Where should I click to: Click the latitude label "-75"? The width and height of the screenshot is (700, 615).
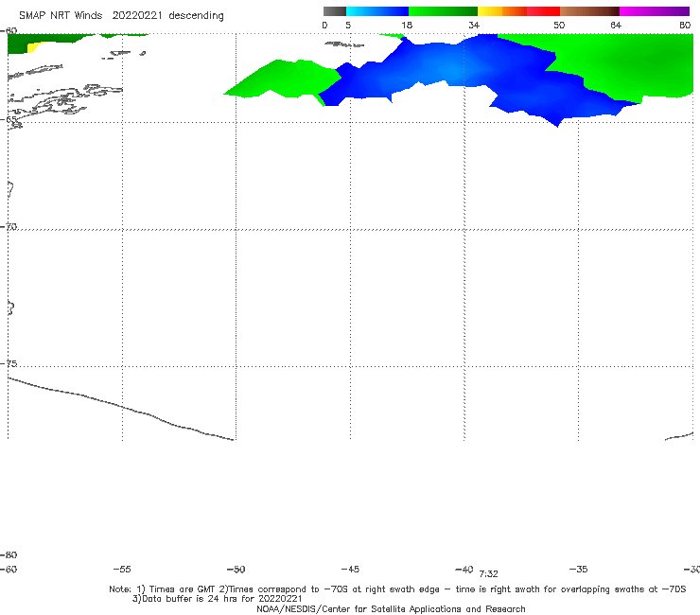click(x=9, y=363)
